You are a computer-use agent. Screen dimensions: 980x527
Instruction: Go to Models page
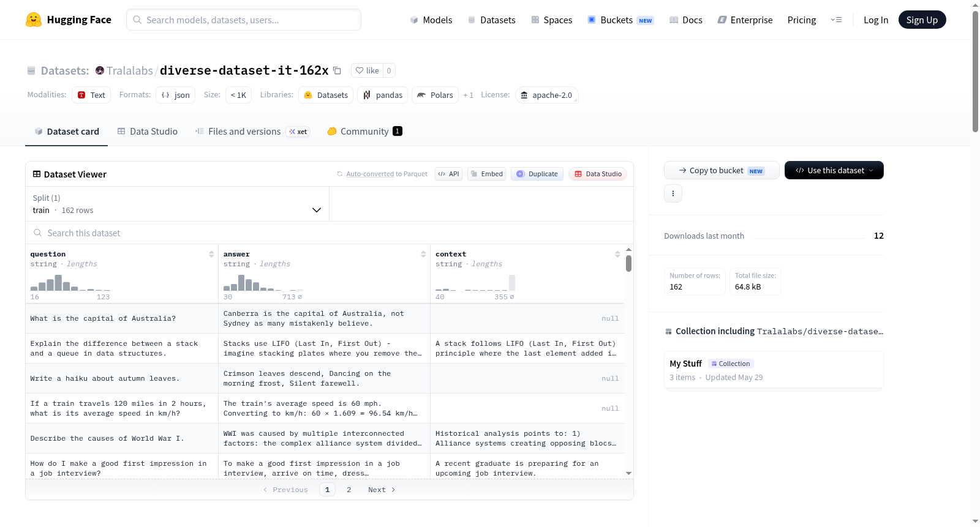tap(431, 20)
